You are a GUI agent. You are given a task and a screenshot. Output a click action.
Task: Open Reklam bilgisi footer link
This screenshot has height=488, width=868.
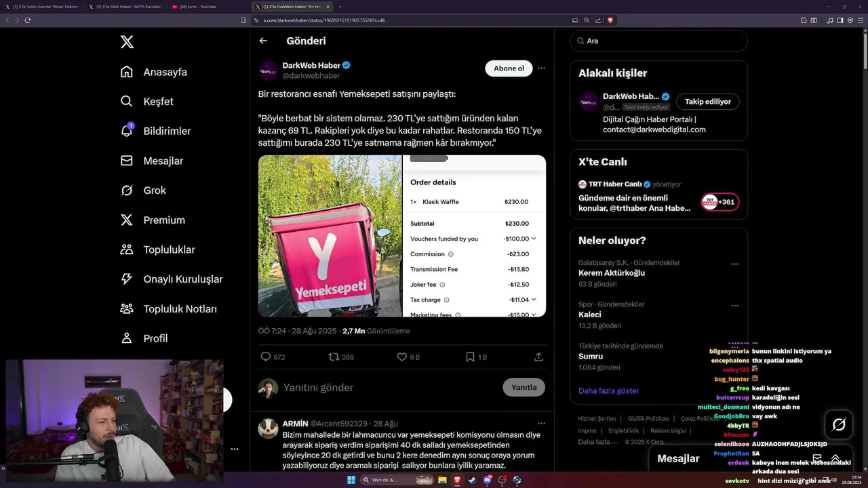tap(669, 430)
